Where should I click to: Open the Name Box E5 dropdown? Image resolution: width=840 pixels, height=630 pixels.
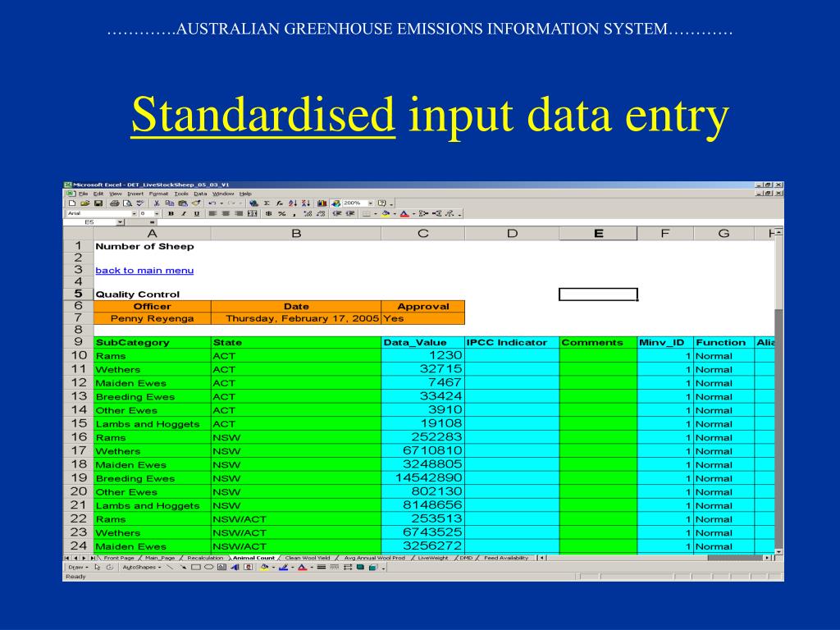click(120, 222)
